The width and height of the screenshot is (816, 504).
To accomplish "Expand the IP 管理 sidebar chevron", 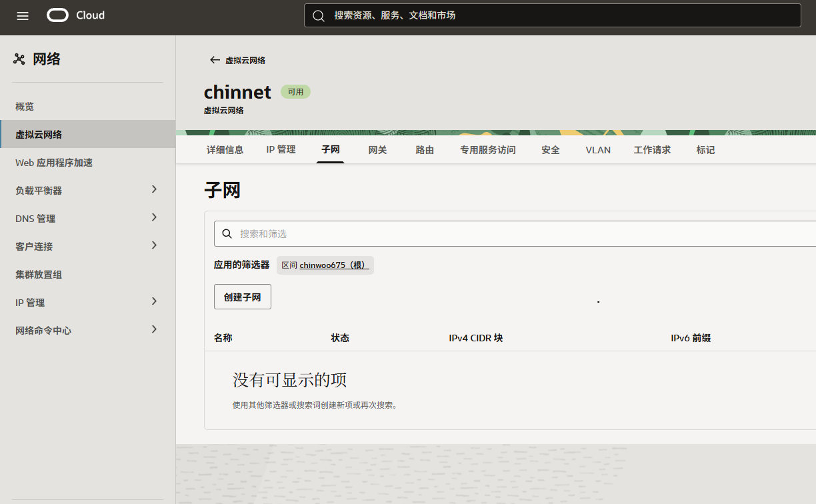I will tap(154, 301).
